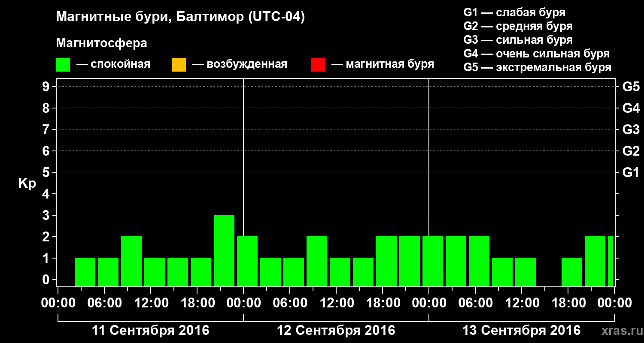Image resolution: width=644 pixels, height=343 pixels.
Task: Click the '— спокойная' legend label
Action: tap(113, 64)
